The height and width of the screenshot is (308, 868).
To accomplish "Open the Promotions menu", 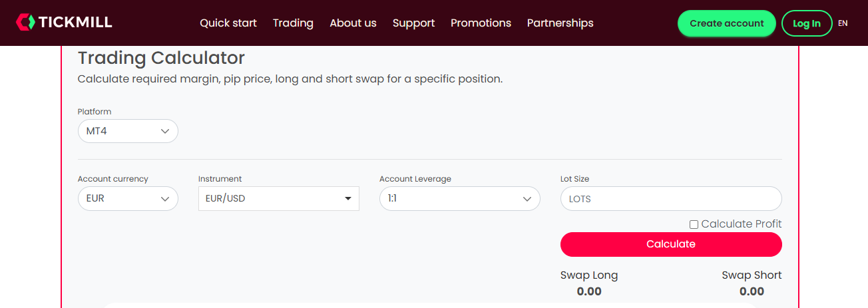I will [x=481, y=23].
